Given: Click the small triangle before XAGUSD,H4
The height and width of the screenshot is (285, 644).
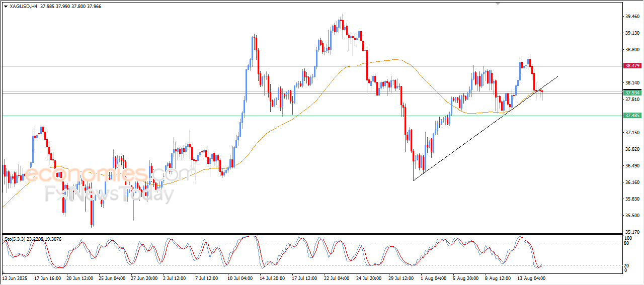Looking at the screenshot, I should click(6, 7).
